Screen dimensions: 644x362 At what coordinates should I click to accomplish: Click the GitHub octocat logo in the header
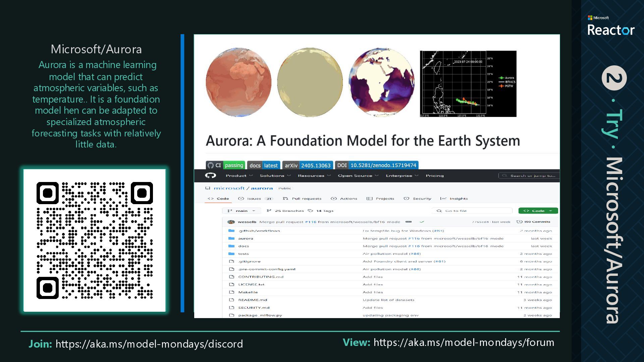[211, 175]
